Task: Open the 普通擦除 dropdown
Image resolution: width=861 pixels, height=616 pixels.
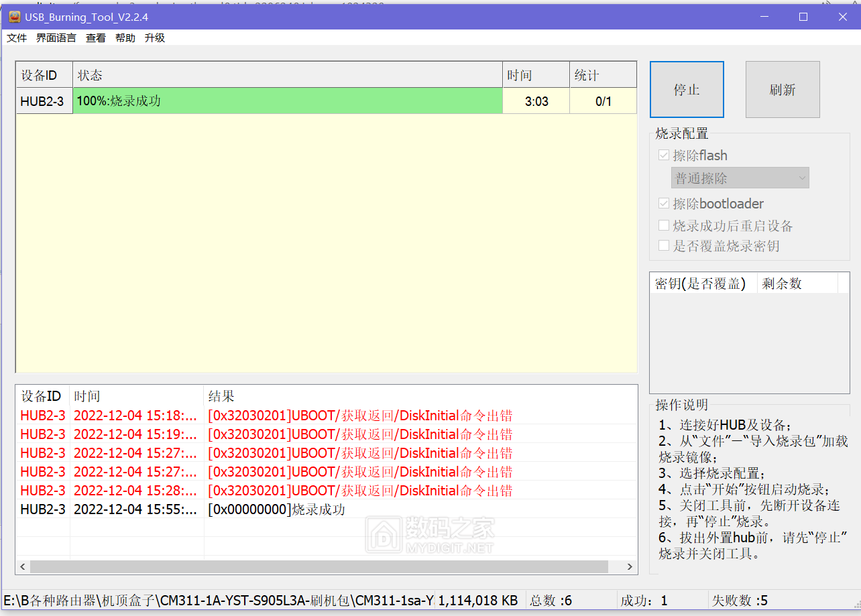Action: 740,178
